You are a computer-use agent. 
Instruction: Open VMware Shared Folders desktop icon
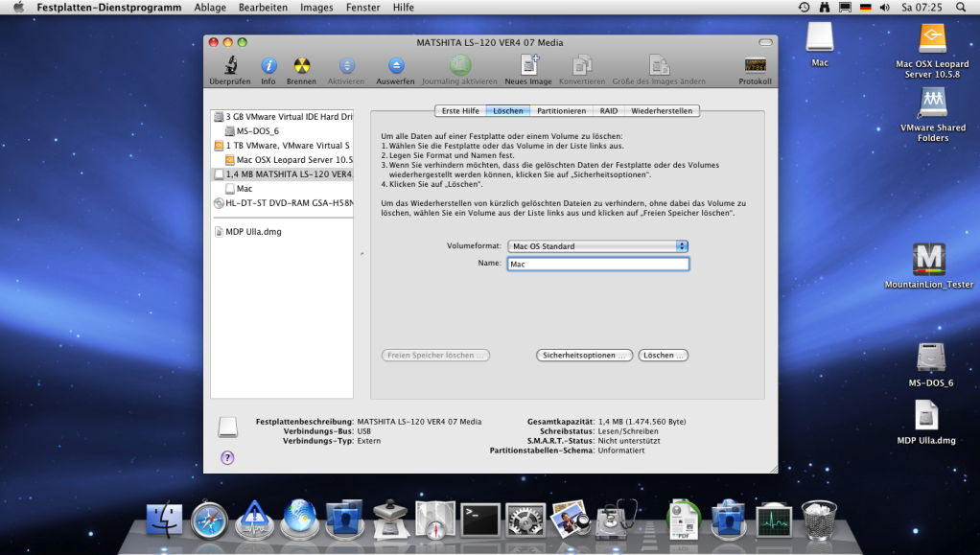[933, 103]
